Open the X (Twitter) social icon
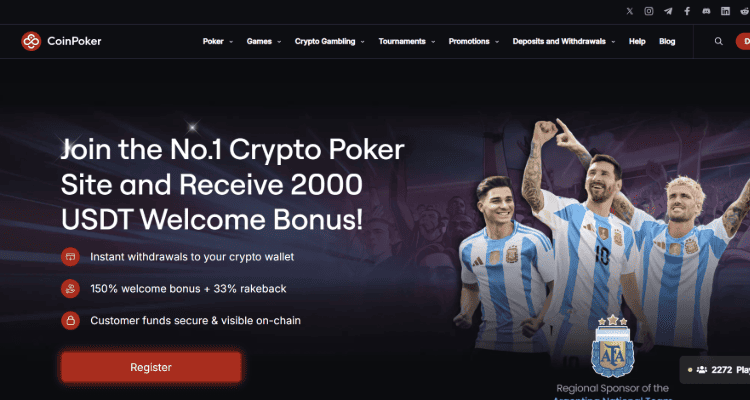Screen dimensions: 750x400 click(x=629, y=11)
